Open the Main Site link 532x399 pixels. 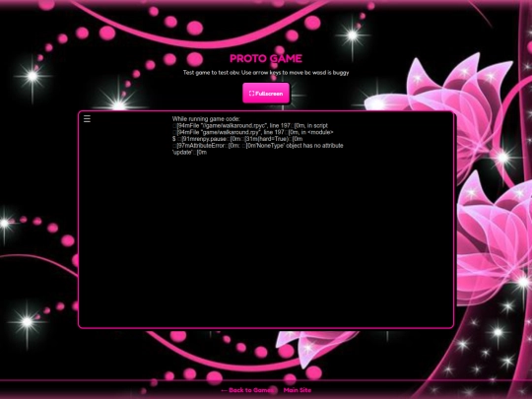298,390
